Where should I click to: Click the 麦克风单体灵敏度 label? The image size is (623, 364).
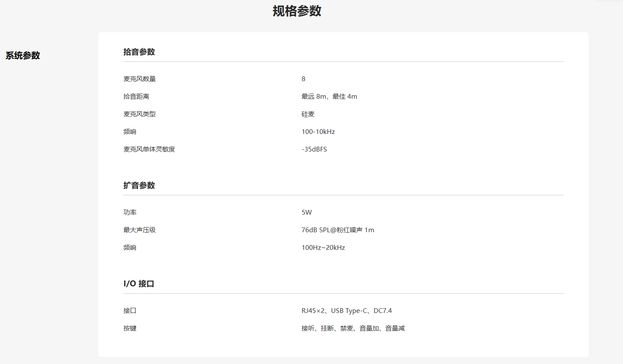(149, 149)
